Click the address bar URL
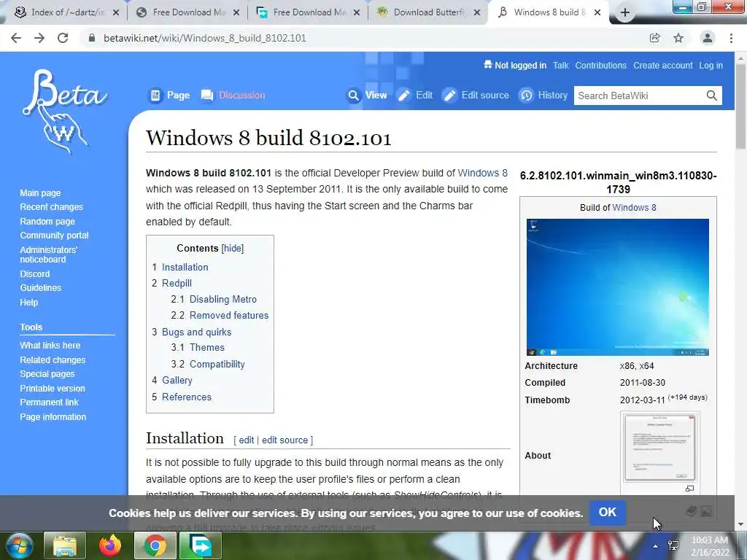 pos(205,38)
